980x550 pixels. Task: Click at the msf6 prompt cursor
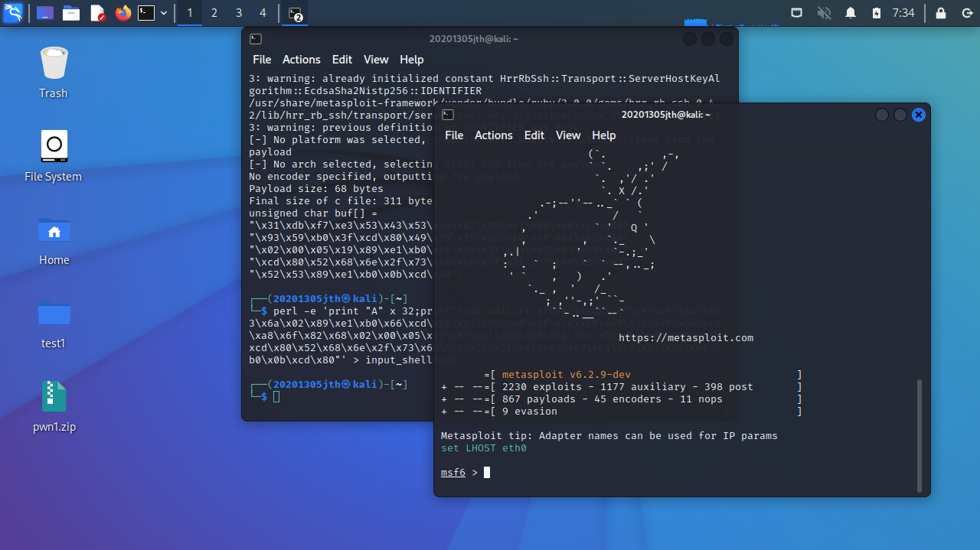tap(487, 473)
